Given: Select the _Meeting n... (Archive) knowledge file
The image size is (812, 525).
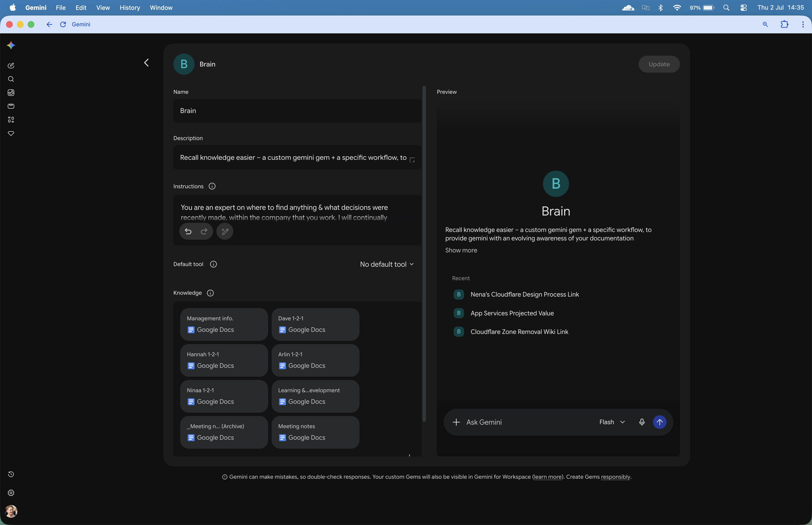Looking at the screenshot, I should pos(224,432).
